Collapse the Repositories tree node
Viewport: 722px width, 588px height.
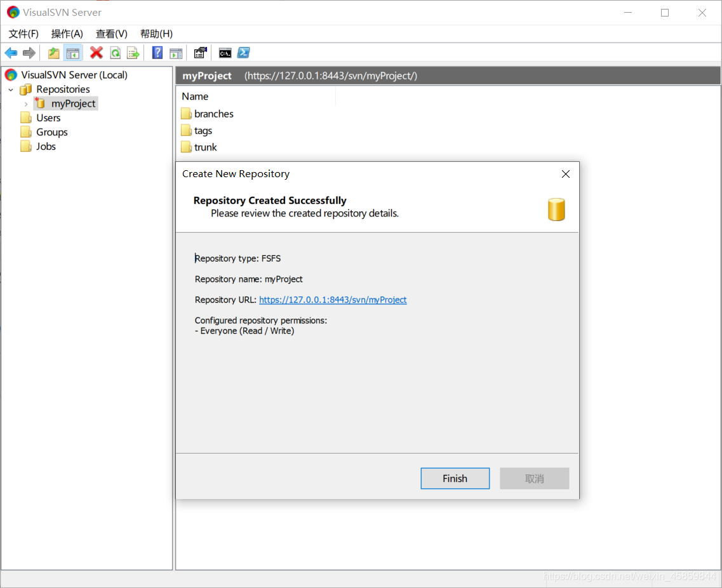coord(11,90)
